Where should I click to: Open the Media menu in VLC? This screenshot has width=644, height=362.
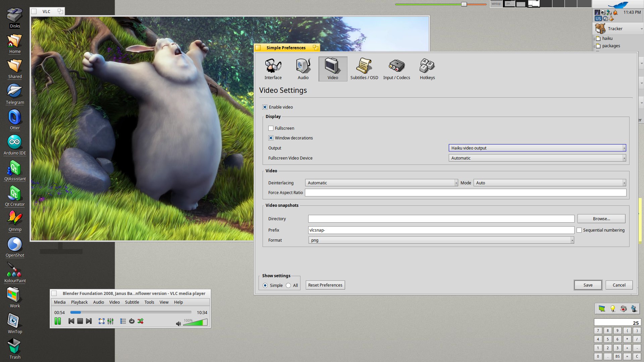(60, 302)
